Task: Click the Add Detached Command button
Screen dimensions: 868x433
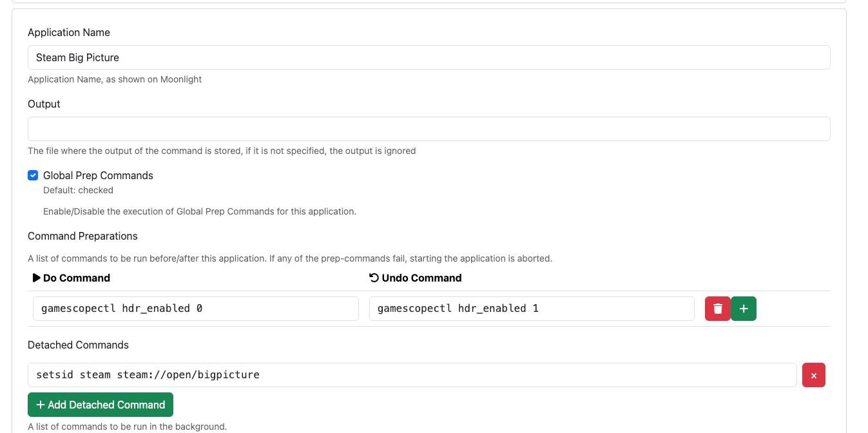Action: coord(101,405)
